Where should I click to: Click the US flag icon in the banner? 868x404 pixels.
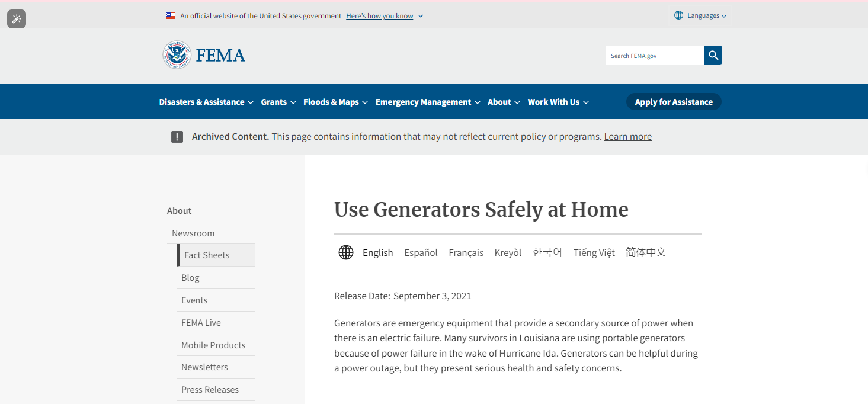click(171, 16)
